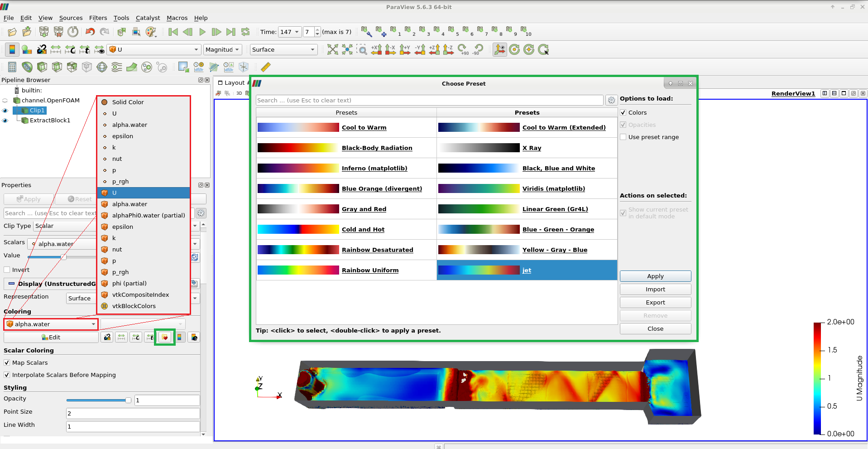This screenshot has height=449, width=868.
Task: Select the Ruler tool icon
Action: (x=266, y=67)
